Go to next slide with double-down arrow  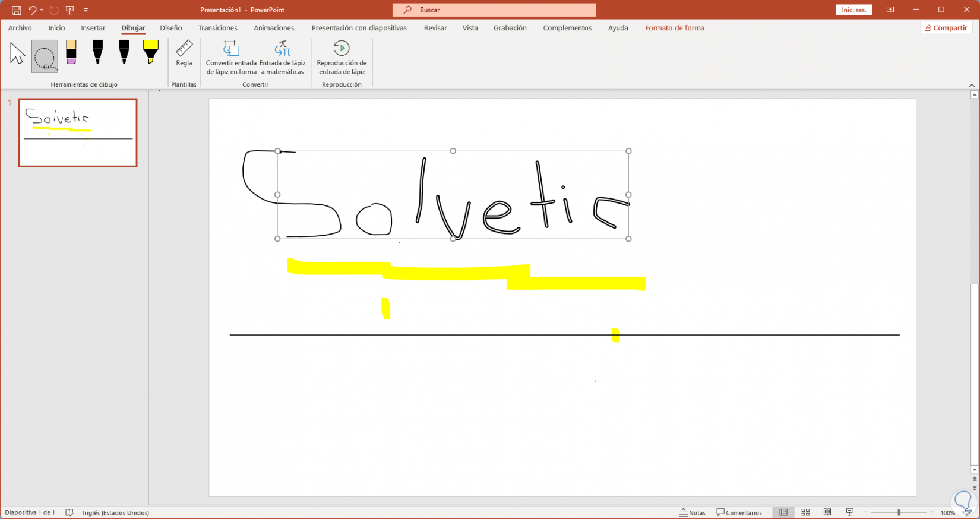975,488
